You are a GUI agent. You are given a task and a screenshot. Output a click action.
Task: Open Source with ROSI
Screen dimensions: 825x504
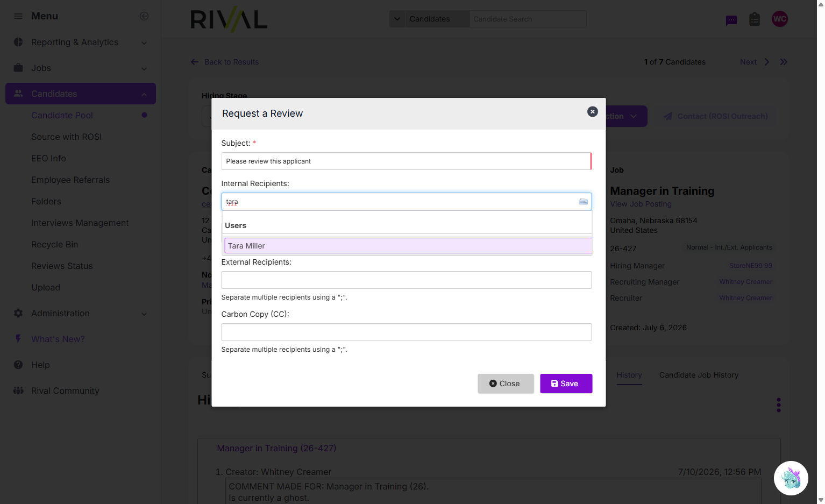66,137
